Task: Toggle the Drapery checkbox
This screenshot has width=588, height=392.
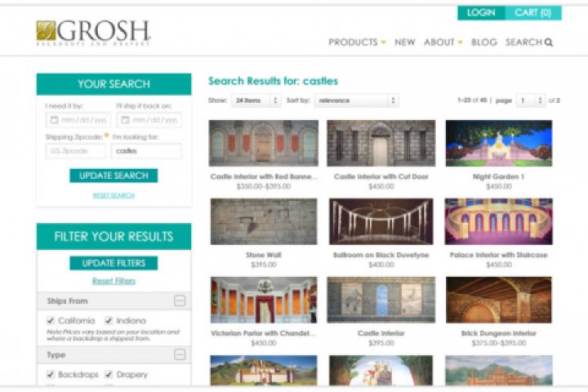Action: [109, 374]
